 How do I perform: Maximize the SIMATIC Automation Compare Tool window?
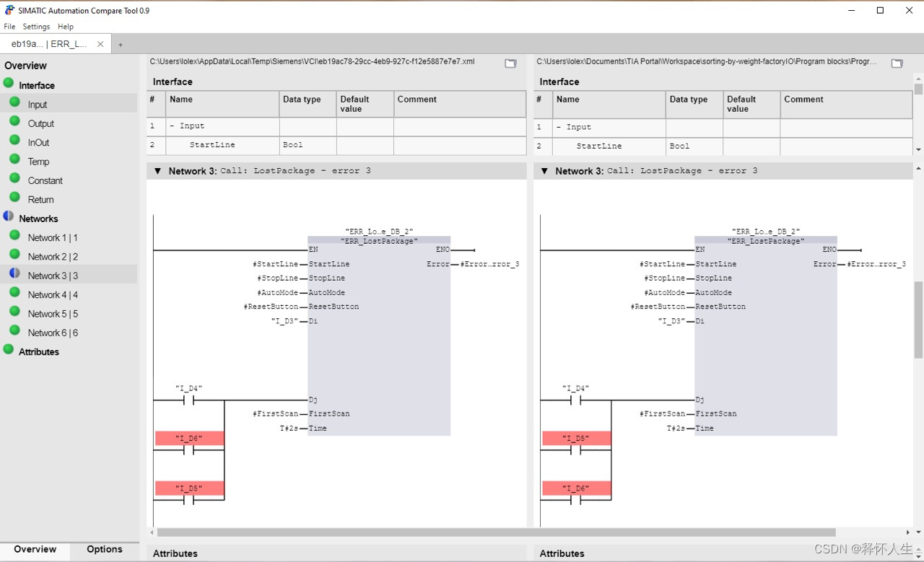point(880,10)
